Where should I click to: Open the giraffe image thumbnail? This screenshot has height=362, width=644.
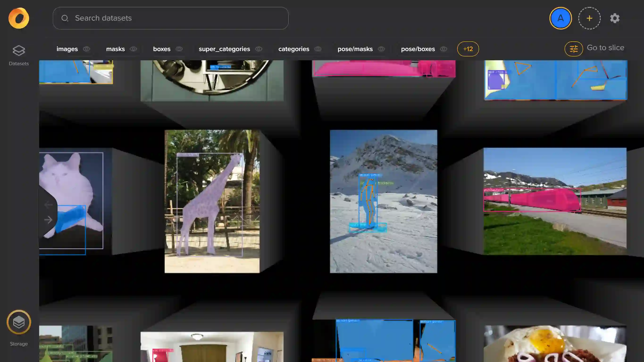click(x=212, y=201)
